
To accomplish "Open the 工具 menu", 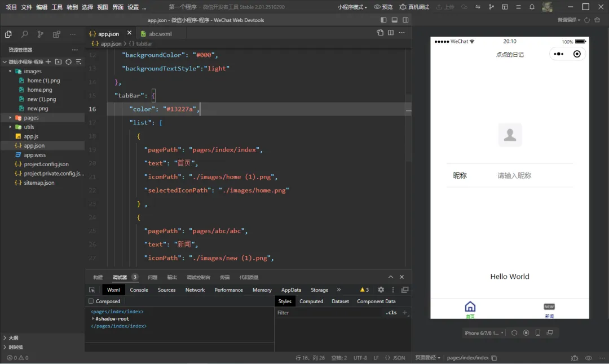I will coord(57,7).
